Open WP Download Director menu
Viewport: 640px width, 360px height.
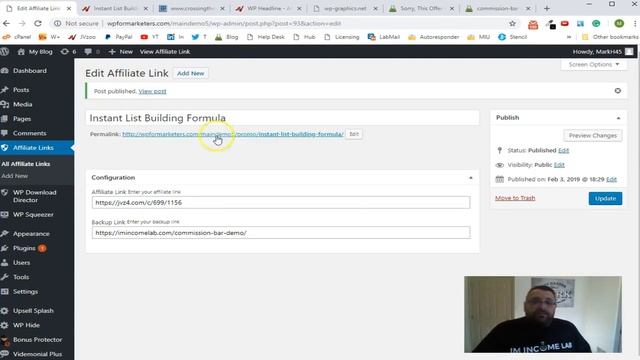point(34,196)
